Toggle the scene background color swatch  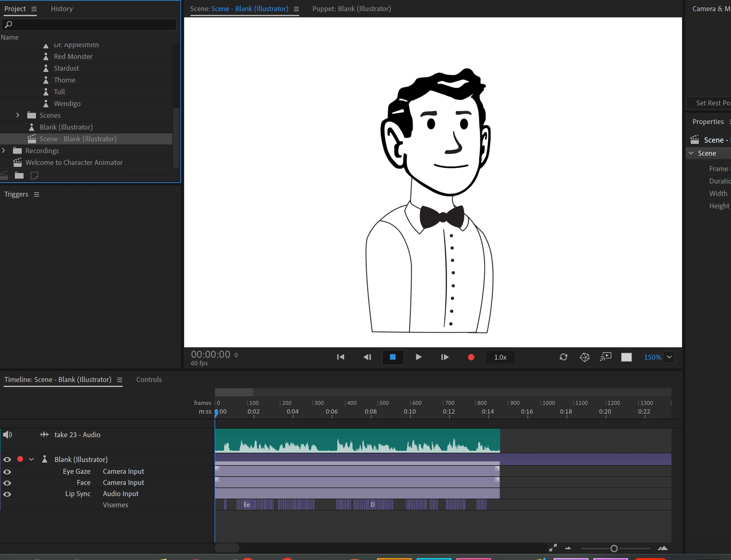[x=626, y=357]
